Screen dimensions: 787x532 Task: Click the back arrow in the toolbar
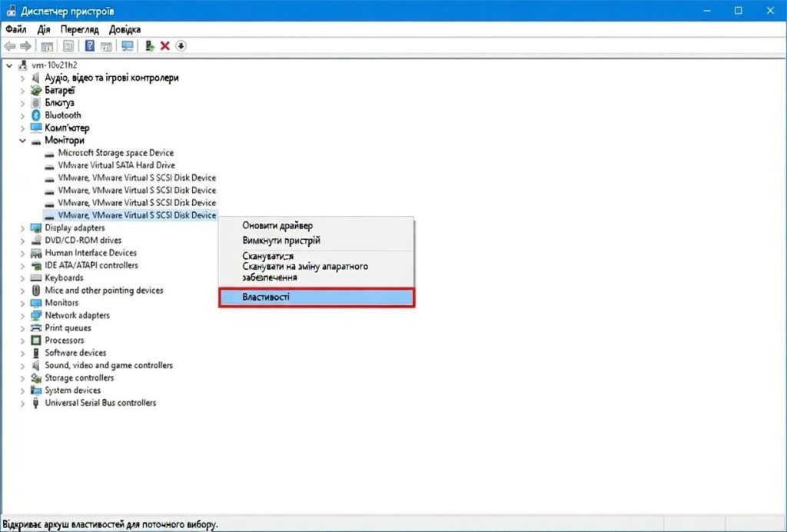tap(10, 46)
